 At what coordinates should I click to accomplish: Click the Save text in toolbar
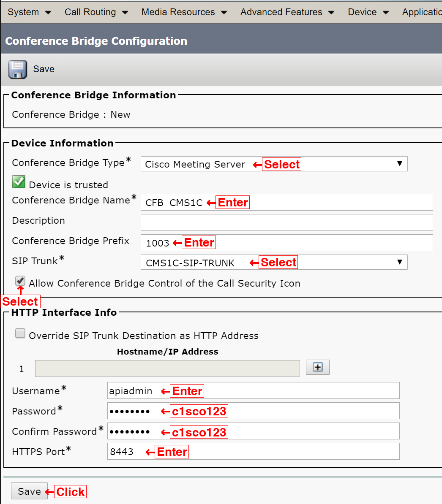click(44, 69)
